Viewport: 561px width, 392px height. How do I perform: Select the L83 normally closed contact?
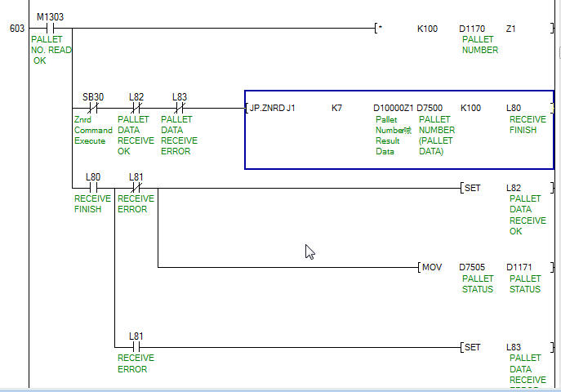[x=180, y=107]
